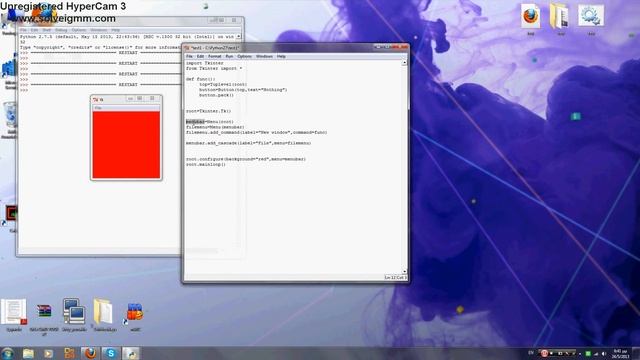Open the File menu in the Python Shell window
The width and height of the screenshot is (640, 360).
tap(23, 30)
